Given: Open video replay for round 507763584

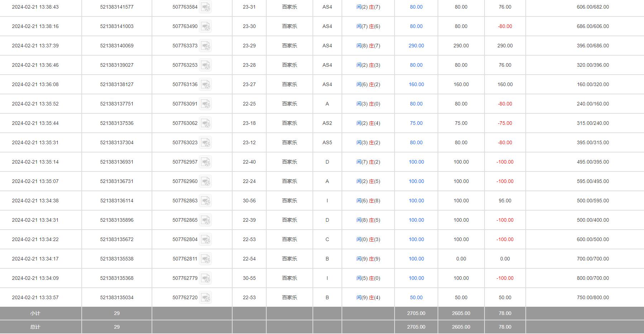Looking at the screenshot, I should [x=205, y=7].
